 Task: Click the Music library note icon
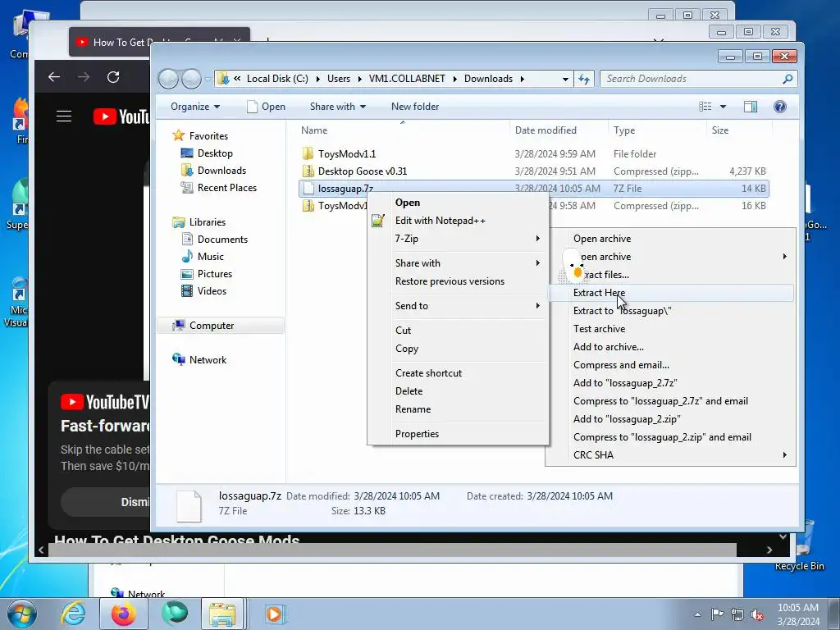coord(187,256)
